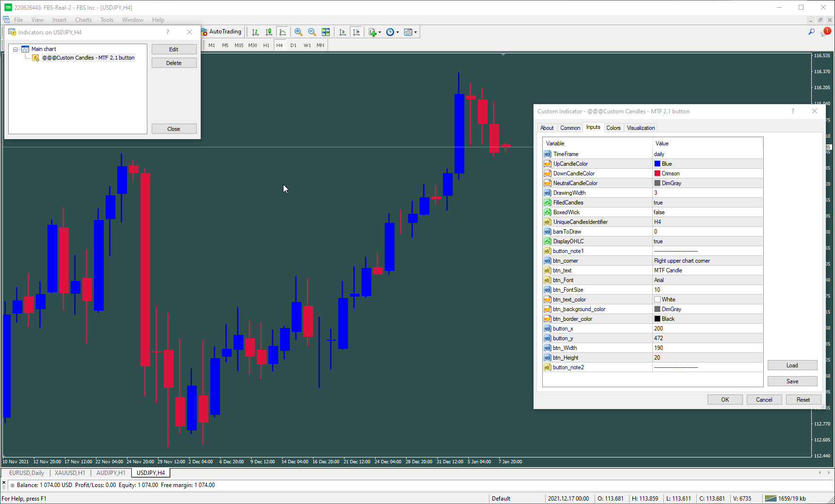Toggle the chart shift button
835x504 pixels.
point(356,32)
